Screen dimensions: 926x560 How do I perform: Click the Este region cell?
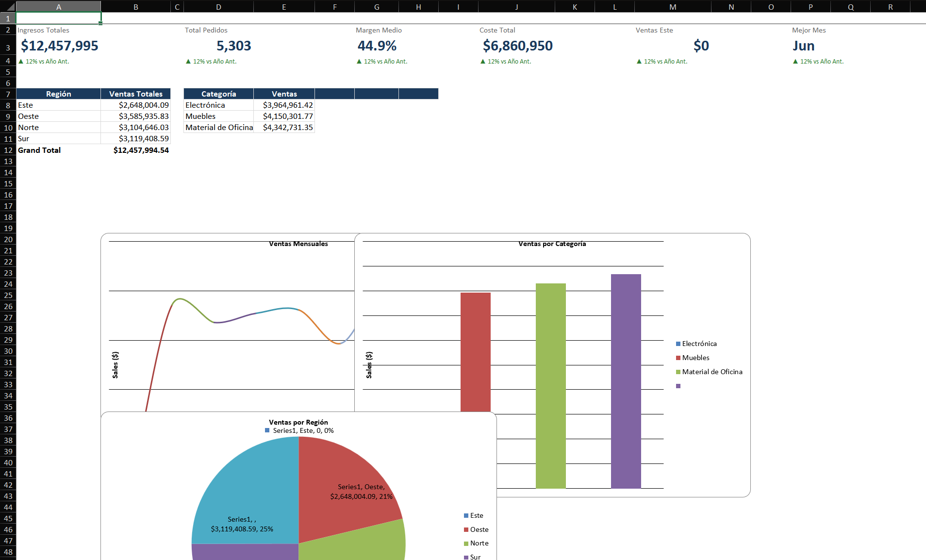[x=59, y=105]
